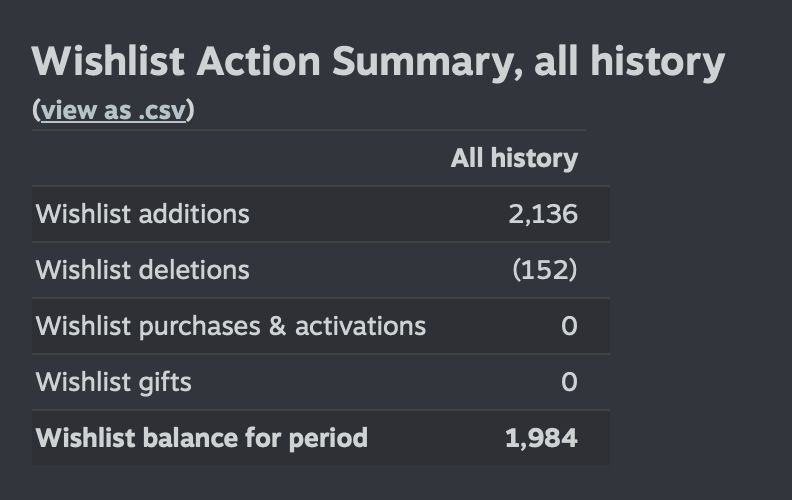Click the Wishlist Action Summary heading
This screenshot has width=792, height=500.
click(x=378, y=62)
